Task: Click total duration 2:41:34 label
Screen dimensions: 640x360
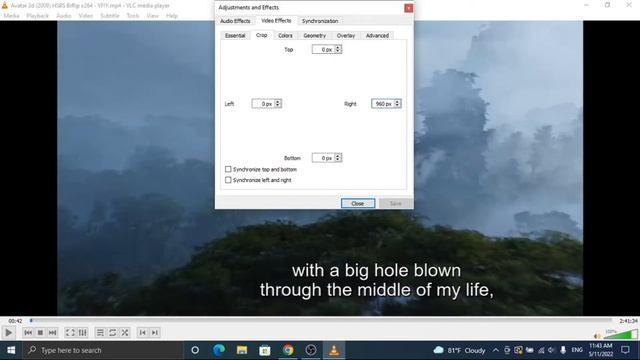Action: coord(628,321)
